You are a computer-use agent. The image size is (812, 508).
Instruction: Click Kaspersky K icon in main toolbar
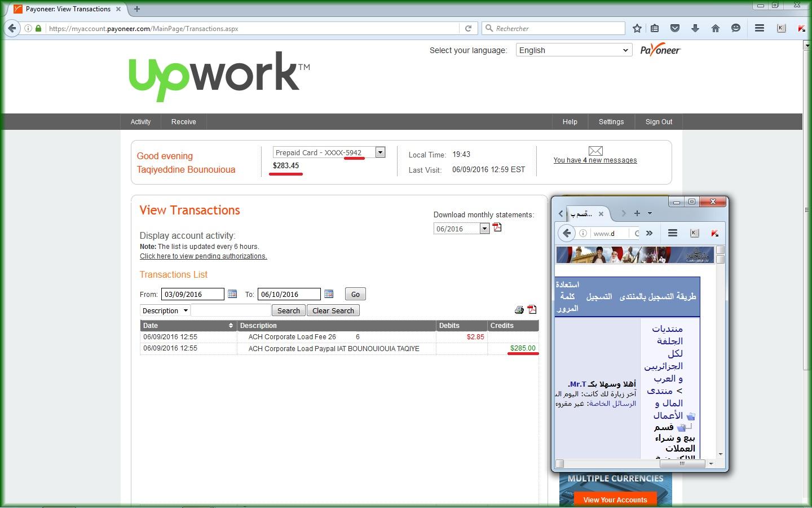click(781, 28)
